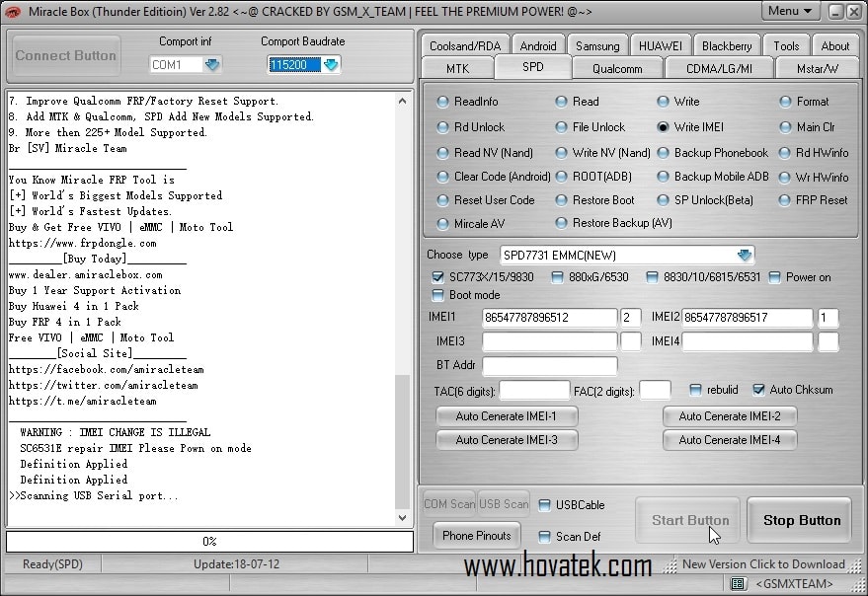
Task: Click New Version Click to Download
Action: [763, 563]
